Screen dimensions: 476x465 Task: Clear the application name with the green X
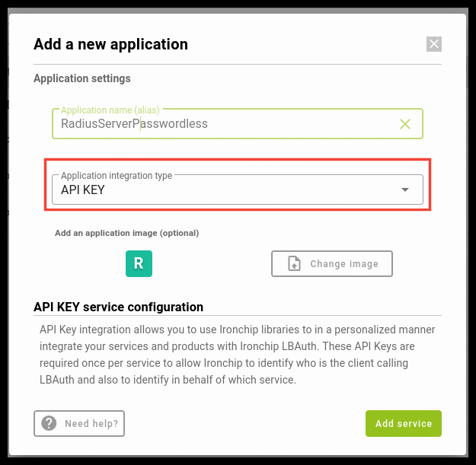[405, 124]
